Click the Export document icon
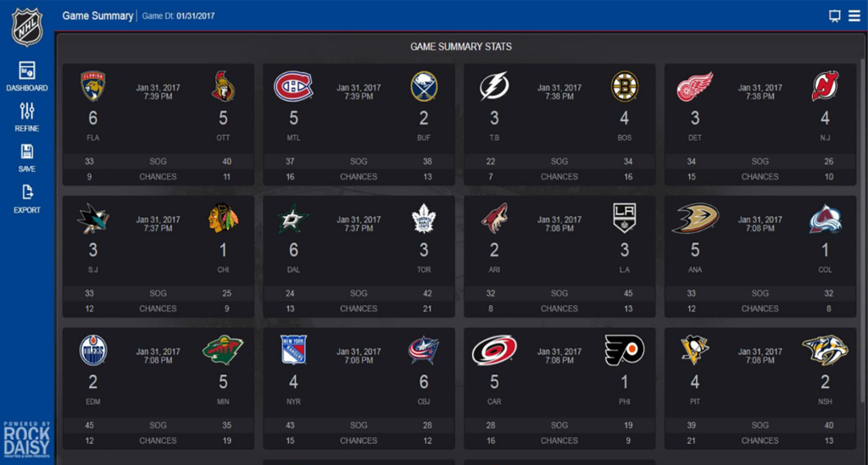Screen dimensions: 868x465 [x=26, y=192]
